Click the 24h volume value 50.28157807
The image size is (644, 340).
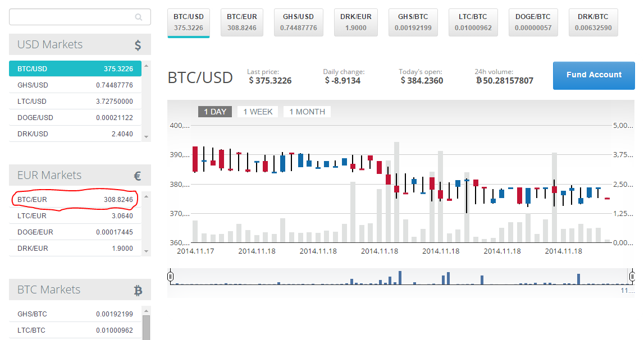click(x=505, y=80)
